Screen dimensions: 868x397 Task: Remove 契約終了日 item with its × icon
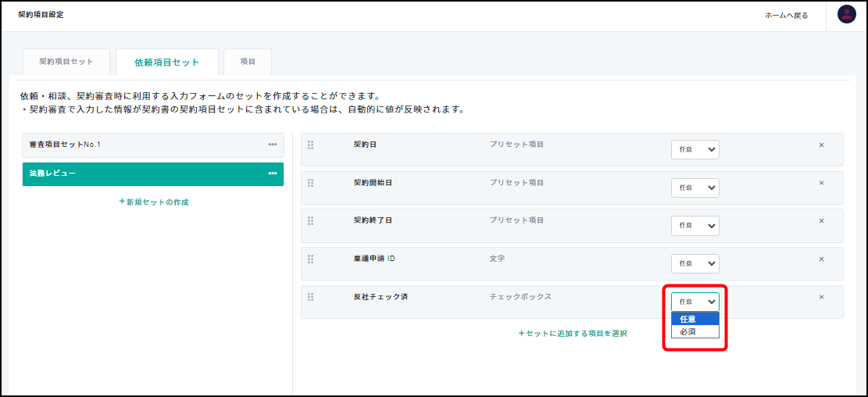pyautogui.click(x=821, y=221)
